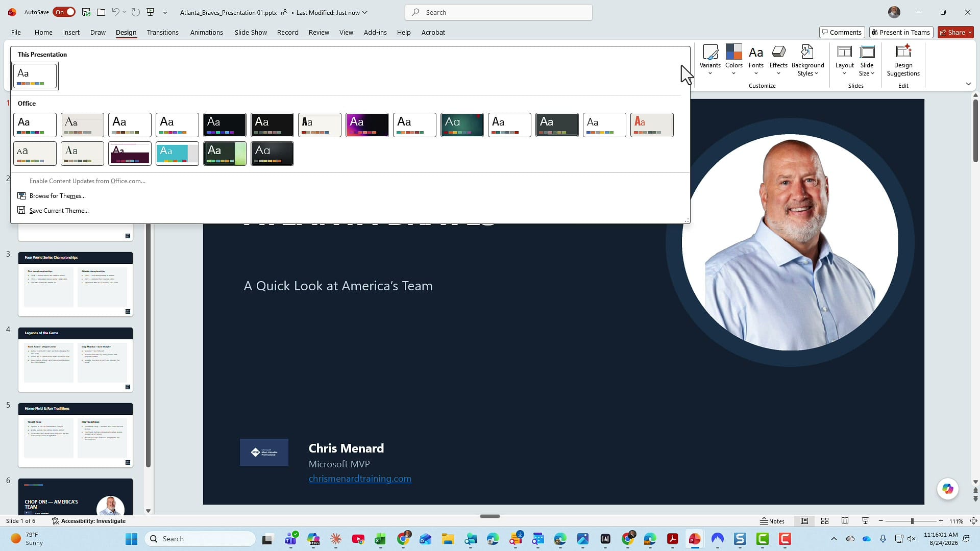Click the Save icon in title bar
The image size is (980, 551).
tap(86, 12)
